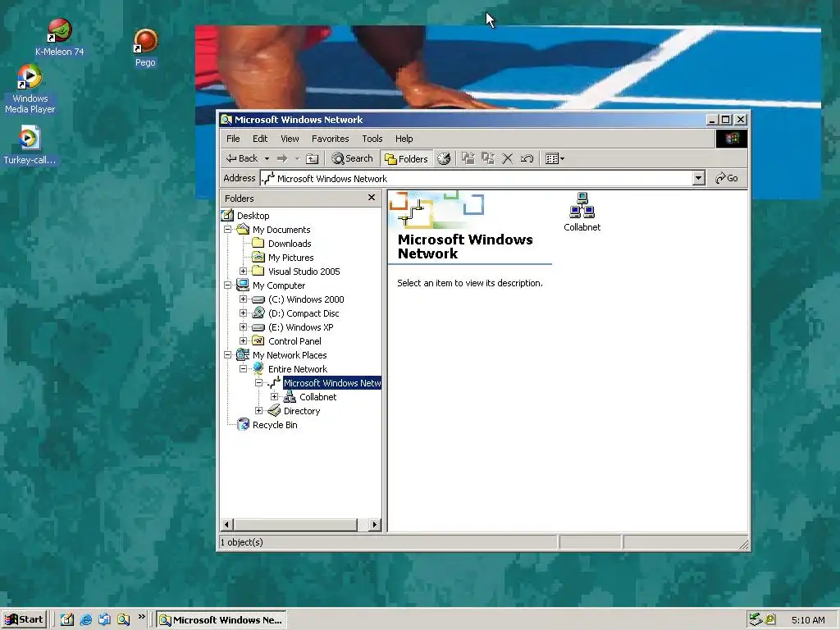Screen dimensions: 840x630
Task: Click the Copy To toolbar icon
Action: tap(487, 158)
